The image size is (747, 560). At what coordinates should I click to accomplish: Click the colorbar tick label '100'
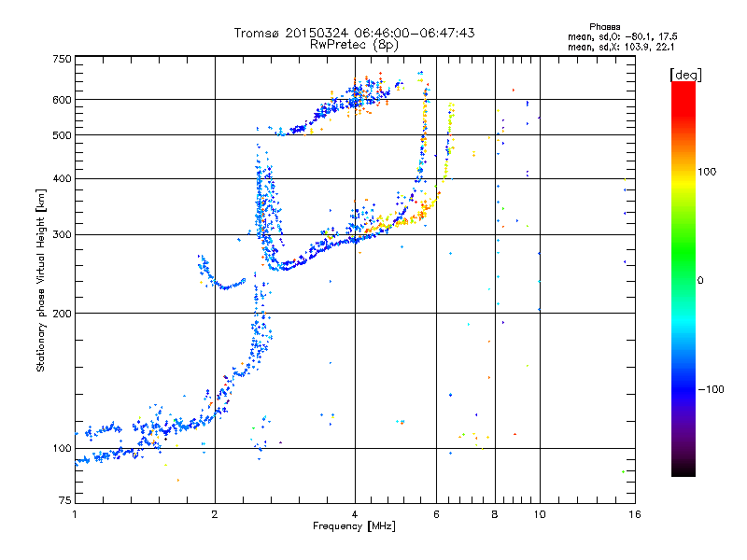(707, 172)
